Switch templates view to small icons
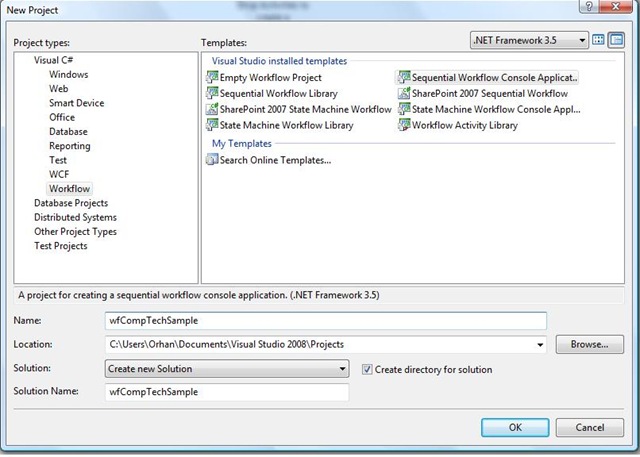 tap(616, 40)
